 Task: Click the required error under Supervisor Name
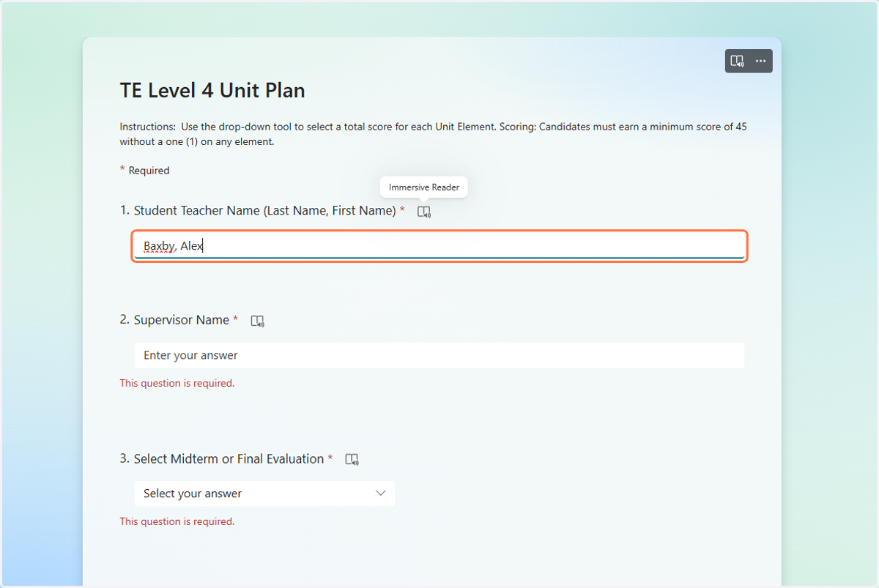[x=177, y=383]
